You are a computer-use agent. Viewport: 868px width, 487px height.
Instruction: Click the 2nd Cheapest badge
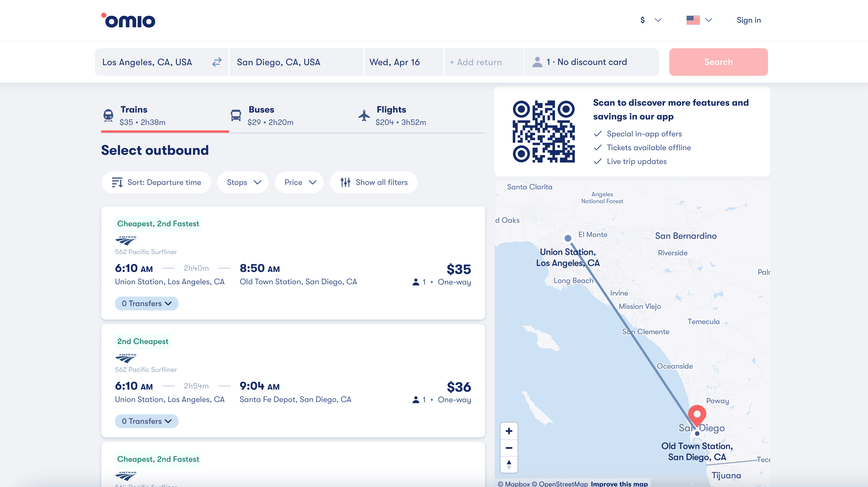pos(143,341)
